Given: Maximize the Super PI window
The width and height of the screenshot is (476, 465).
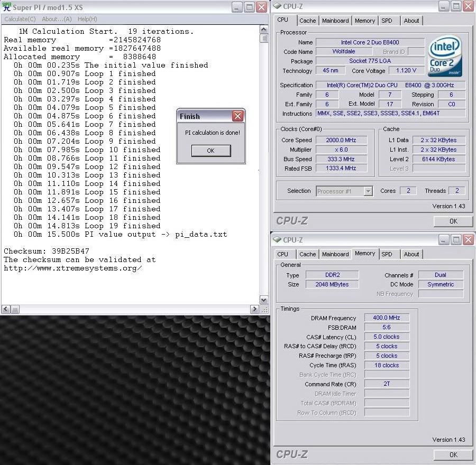Looking at the screenshot, I should 249,7.
